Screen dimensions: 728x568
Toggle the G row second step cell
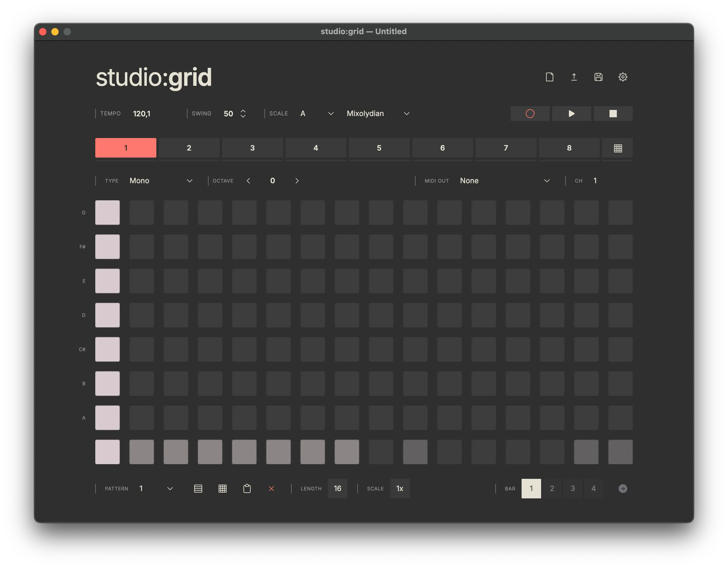[142, 213]
